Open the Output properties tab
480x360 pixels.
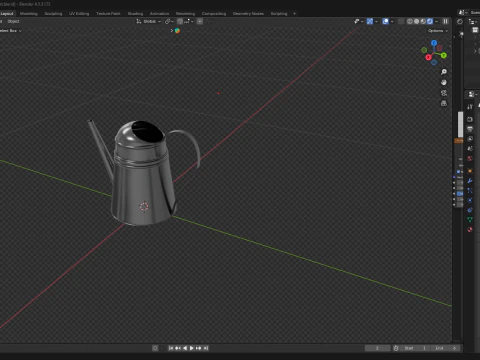[x=470, y=129]
